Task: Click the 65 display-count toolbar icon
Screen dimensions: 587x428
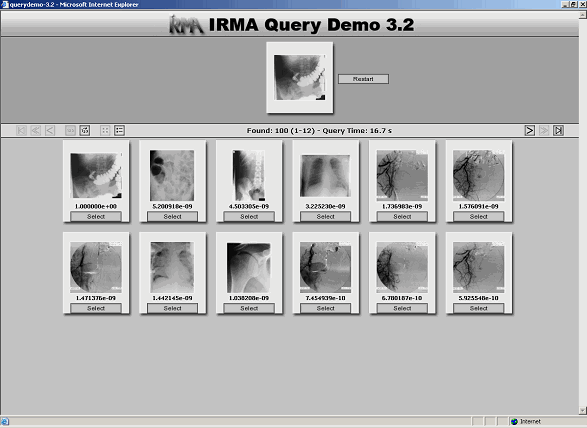Action: (85, 130)
